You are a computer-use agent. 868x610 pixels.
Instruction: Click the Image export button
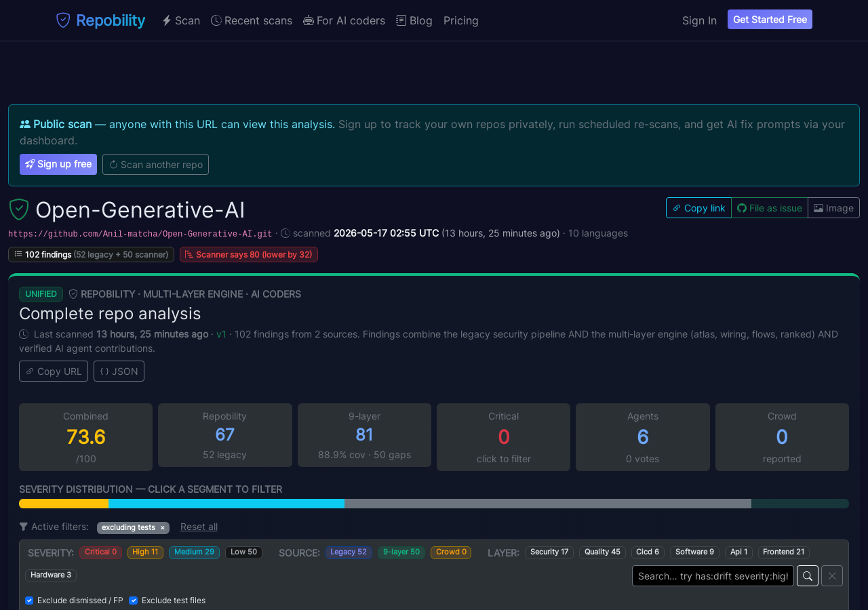click(x=833, y=208)
